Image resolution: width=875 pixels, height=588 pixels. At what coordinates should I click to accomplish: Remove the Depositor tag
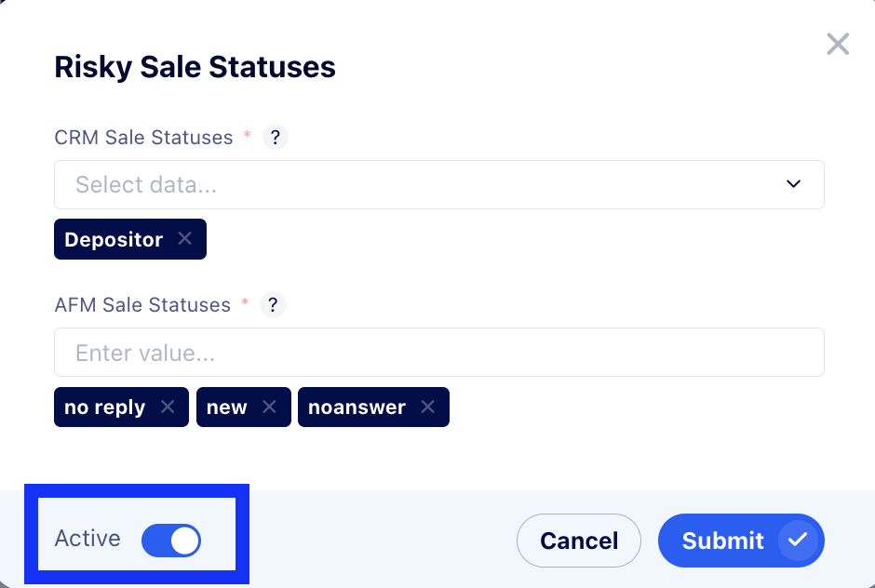pyautogui.click(x=185, y=239)
